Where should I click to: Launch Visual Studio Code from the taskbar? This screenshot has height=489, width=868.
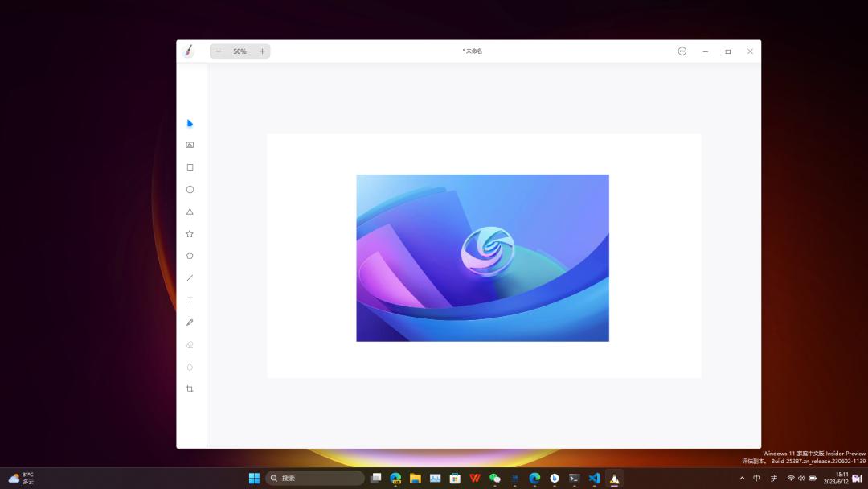tap(594, 477)
